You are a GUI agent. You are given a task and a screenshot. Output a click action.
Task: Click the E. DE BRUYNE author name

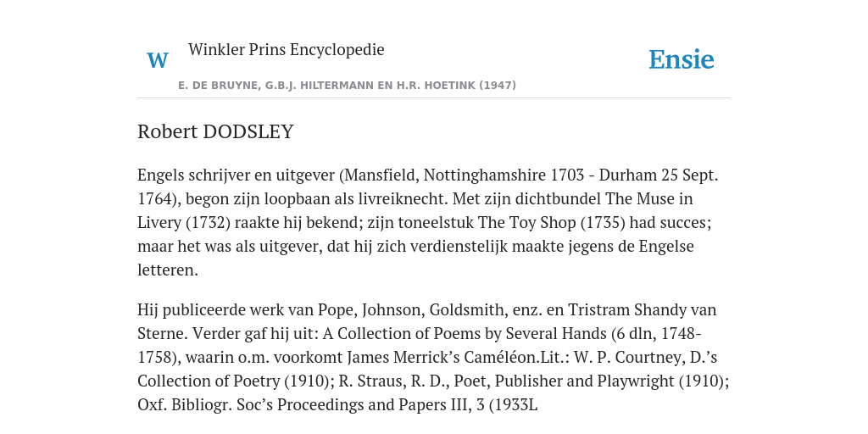218,86
